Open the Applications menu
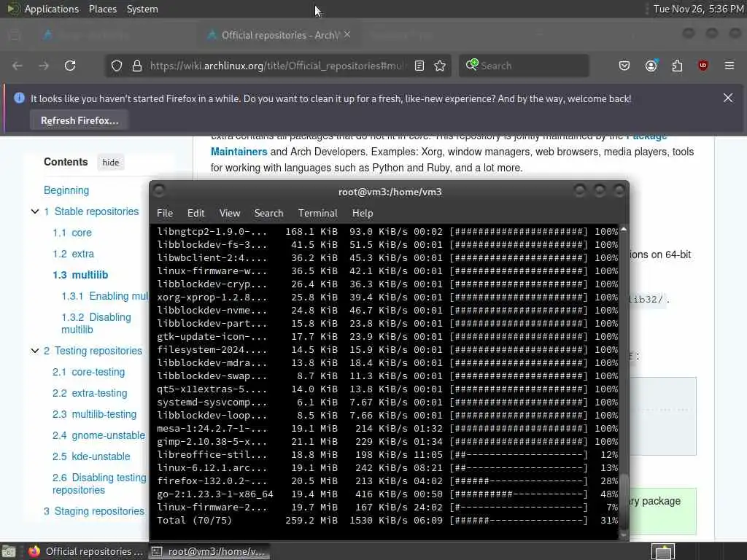Screen dimensions: 747x560 coord(52,9)
